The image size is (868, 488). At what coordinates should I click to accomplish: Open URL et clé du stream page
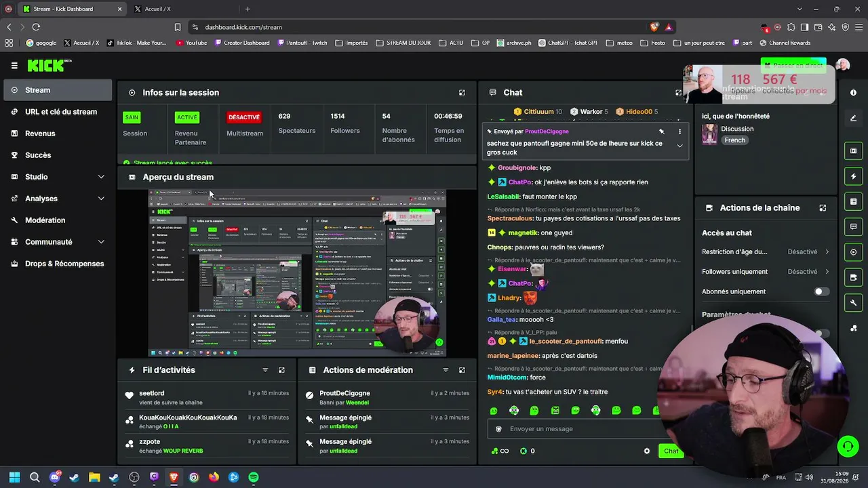[58, 112]
